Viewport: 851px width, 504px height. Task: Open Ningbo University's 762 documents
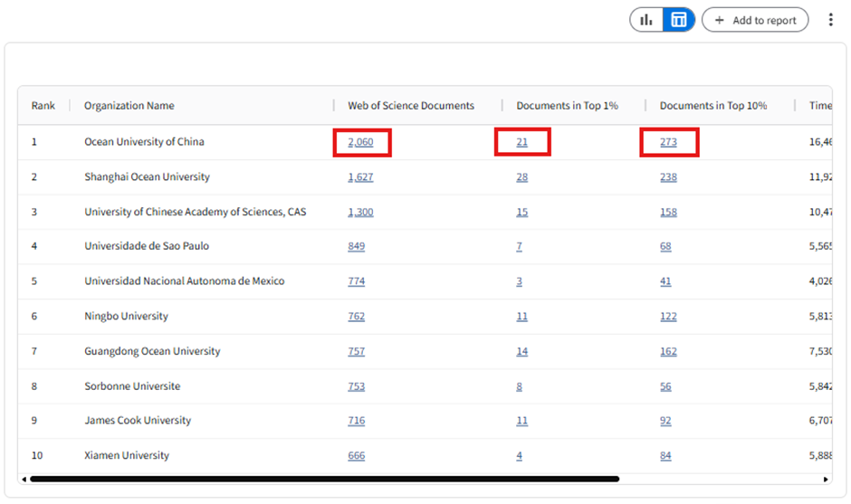pyautogui.click(x=356, y=317)
